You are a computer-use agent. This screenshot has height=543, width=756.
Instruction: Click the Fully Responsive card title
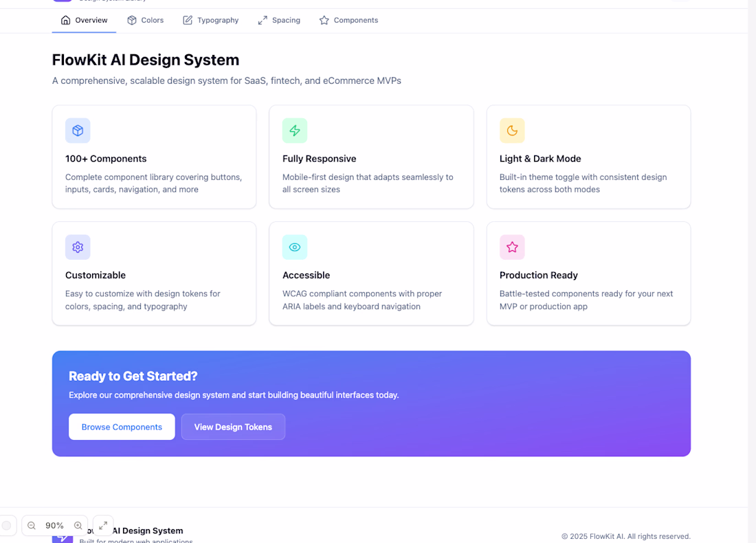coord(319,159)
